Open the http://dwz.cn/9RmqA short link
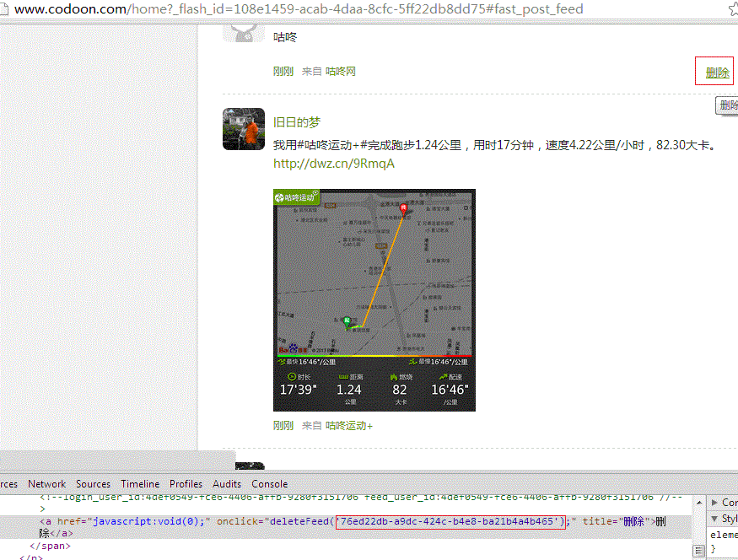738x560 pixels. tap(334, 164)
